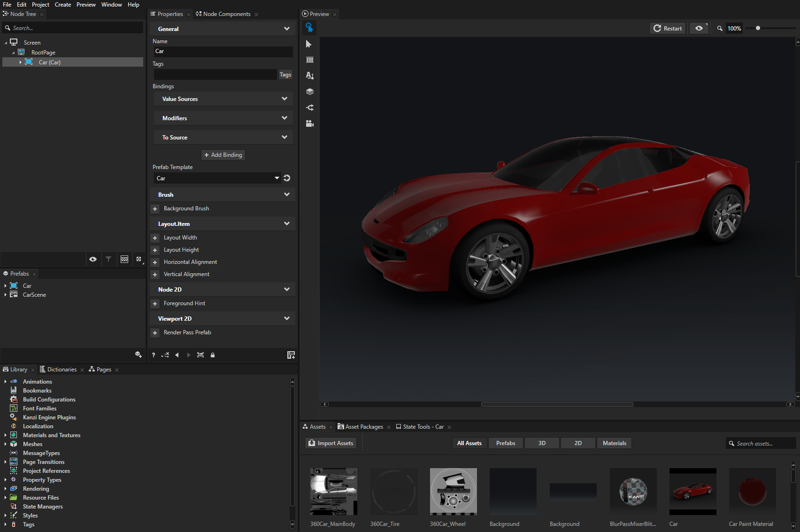
Task: Click the create prefab icon in Prefabs panel
Action: (x=138, y=355)
